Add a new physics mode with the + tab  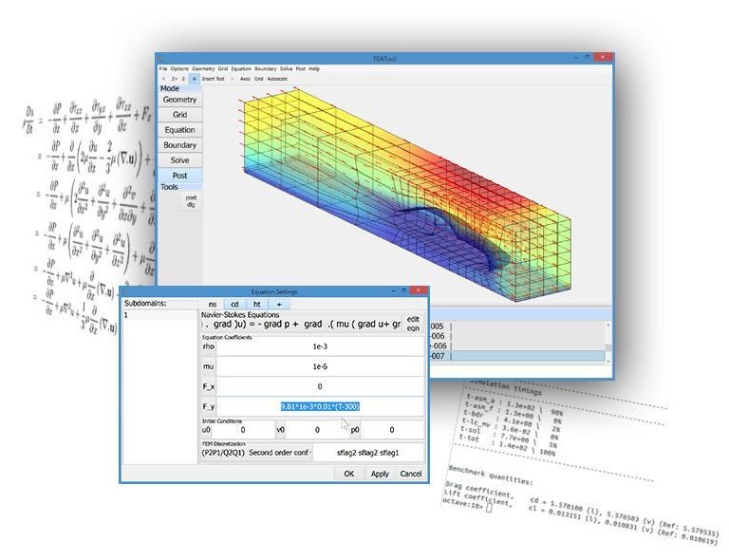[x=279, y=304]
